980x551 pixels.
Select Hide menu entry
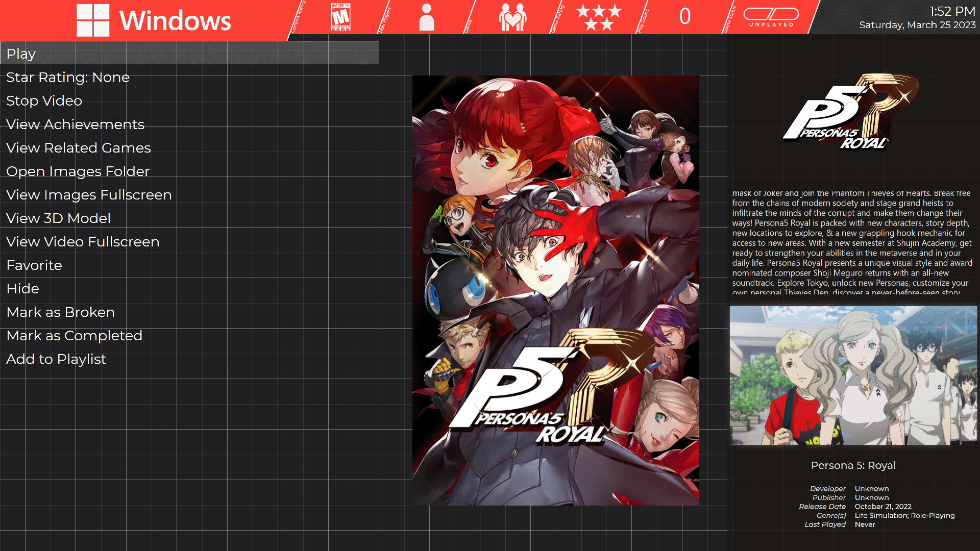189,288
